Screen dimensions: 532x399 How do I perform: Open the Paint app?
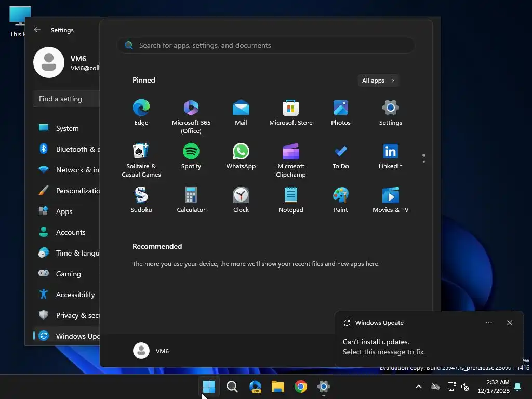[341, 200]
